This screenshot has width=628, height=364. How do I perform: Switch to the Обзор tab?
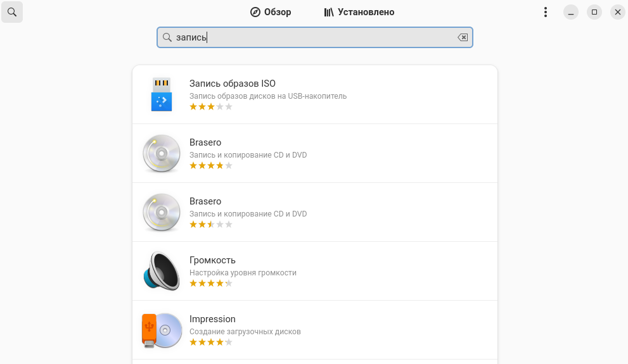[271, 12]
